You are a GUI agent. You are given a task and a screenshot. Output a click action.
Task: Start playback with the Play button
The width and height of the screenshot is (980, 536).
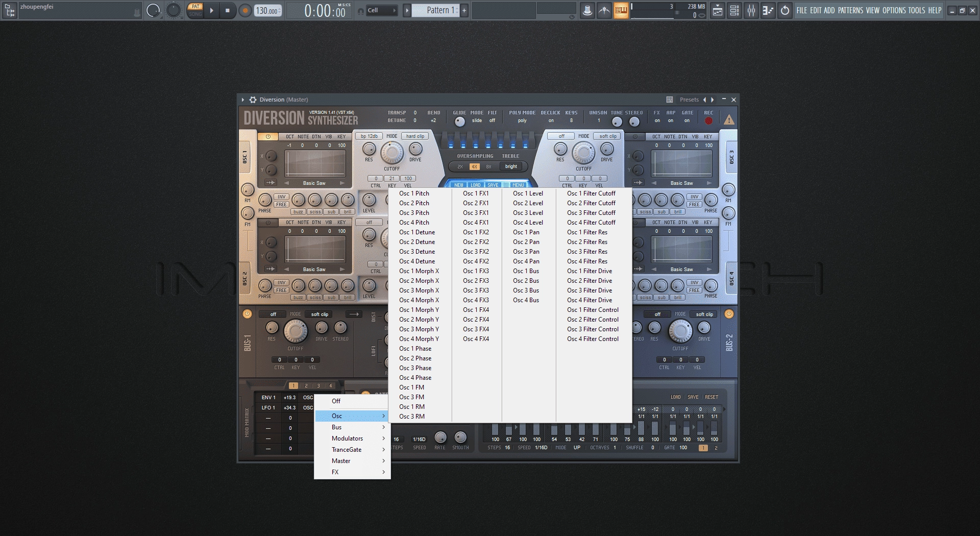tap(211, 10)
